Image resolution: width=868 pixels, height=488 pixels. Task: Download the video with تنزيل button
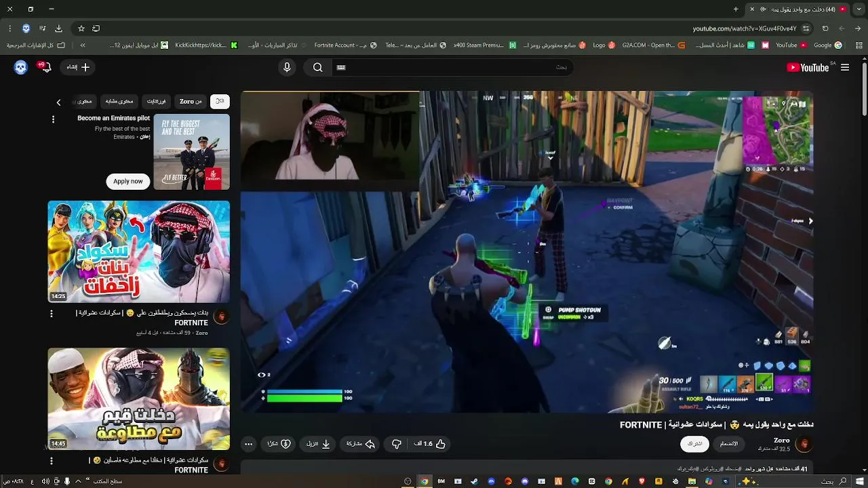click(x=318, y=444)
